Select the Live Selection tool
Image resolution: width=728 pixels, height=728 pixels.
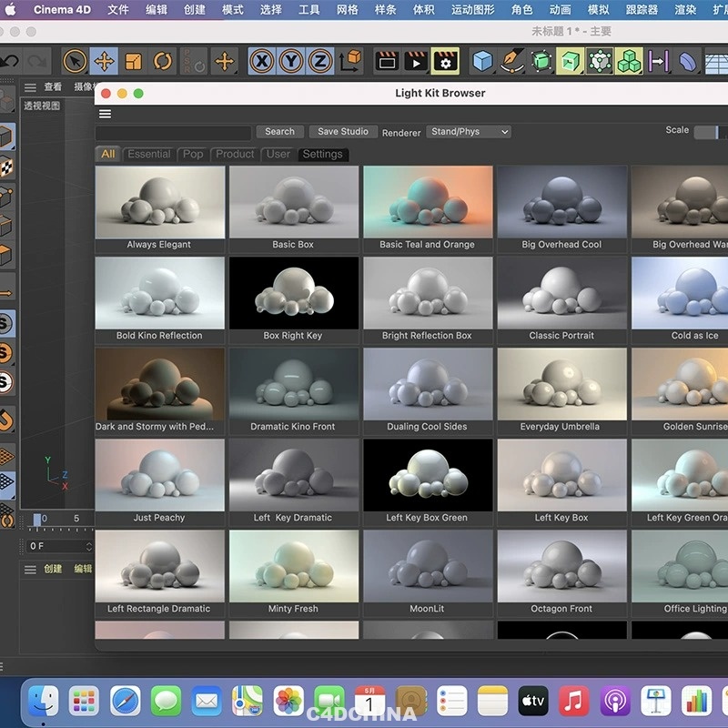click(75, 61)
